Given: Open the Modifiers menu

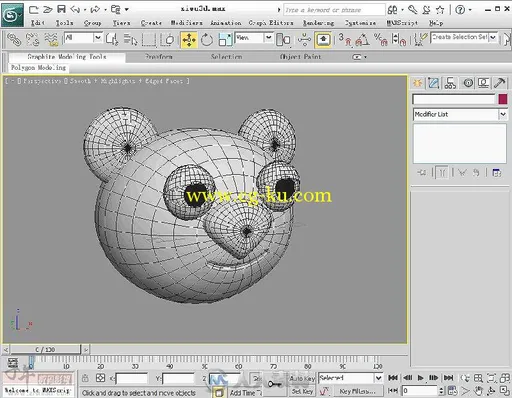Looking at the screenshot, I should (x=186, y=23).
